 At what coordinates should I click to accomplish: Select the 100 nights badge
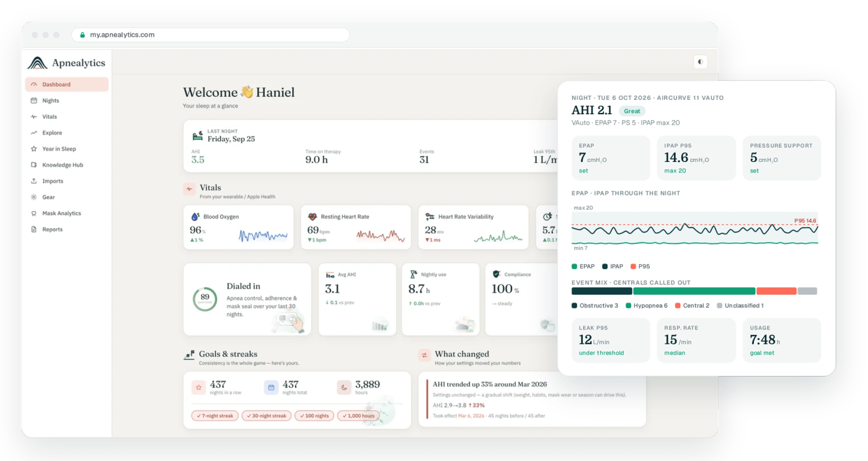point(314,416)
